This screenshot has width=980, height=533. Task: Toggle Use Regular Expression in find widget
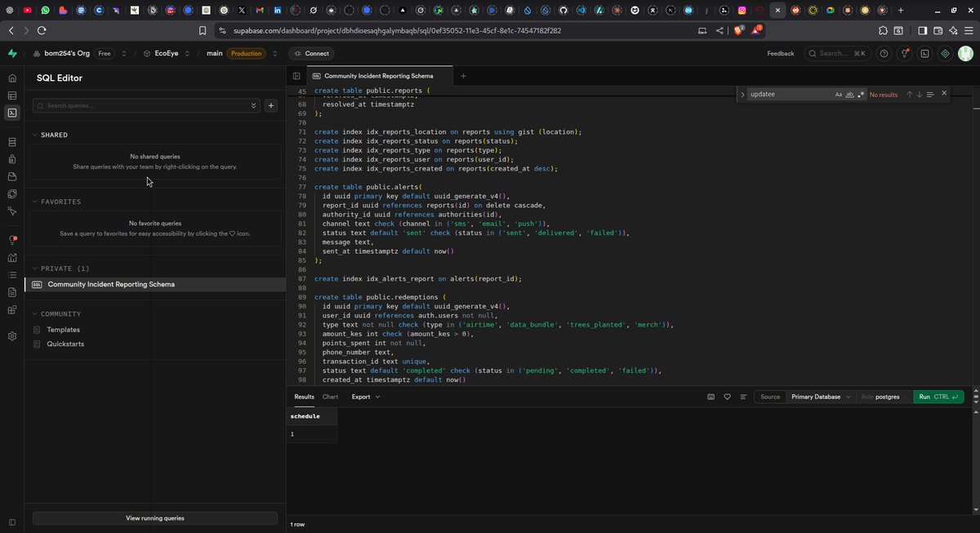[x=861, y=95]
